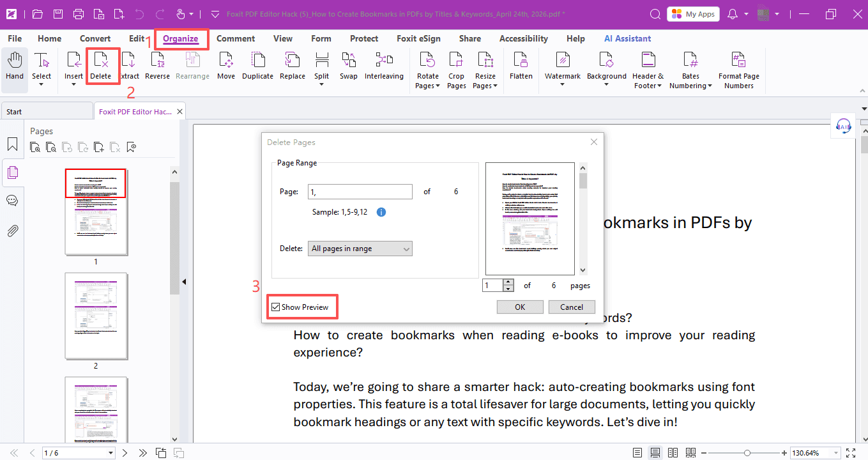Open the AI Assistant tab
868x460 pixels.
(628, 38)
